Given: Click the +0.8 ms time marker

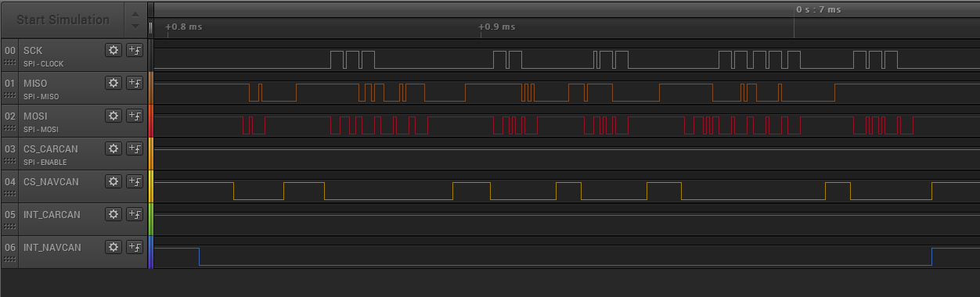Looking at the screenshot, I should click(x=184, y=27).
